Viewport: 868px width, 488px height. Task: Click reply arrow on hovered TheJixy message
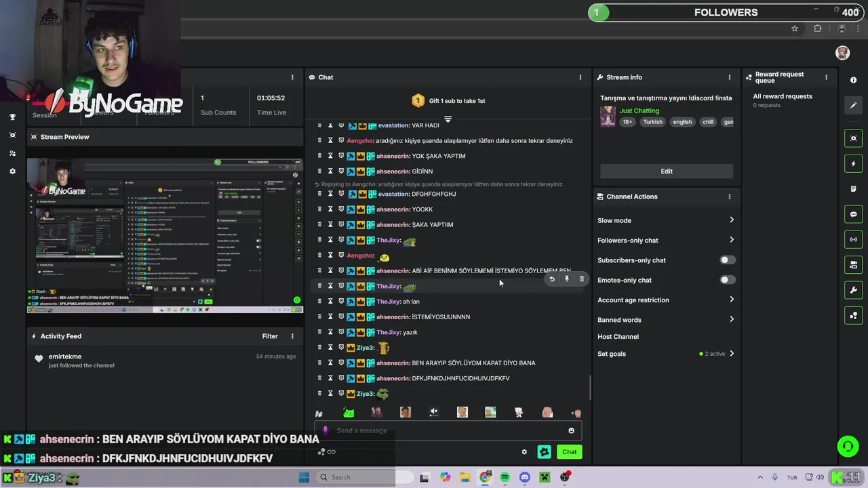point(552,279)
